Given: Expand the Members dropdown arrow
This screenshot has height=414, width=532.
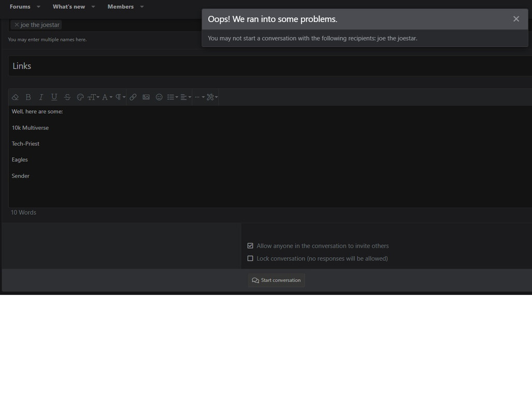Looking at the screenshot, I should [x=142, y=6].
